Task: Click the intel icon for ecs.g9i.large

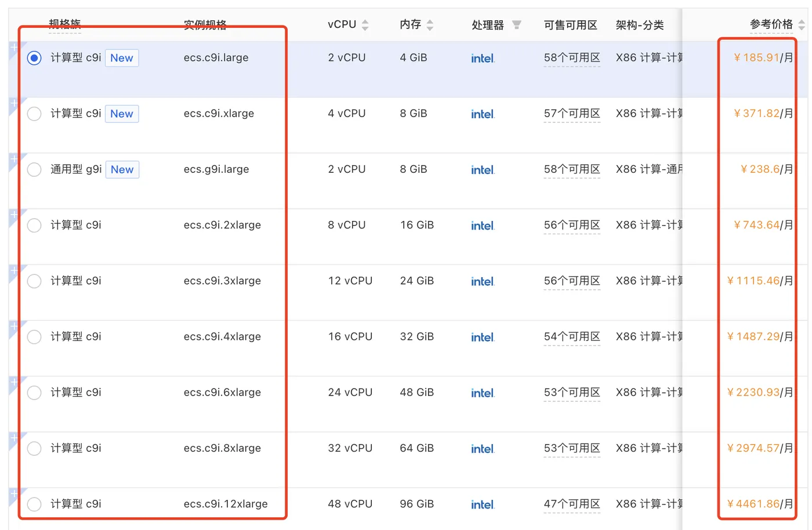Action: tap(483, 169)
